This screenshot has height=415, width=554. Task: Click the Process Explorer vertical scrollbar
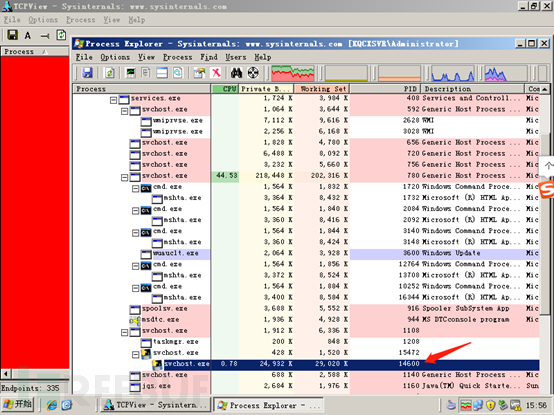pyautogui.click(x=544, y=224)
